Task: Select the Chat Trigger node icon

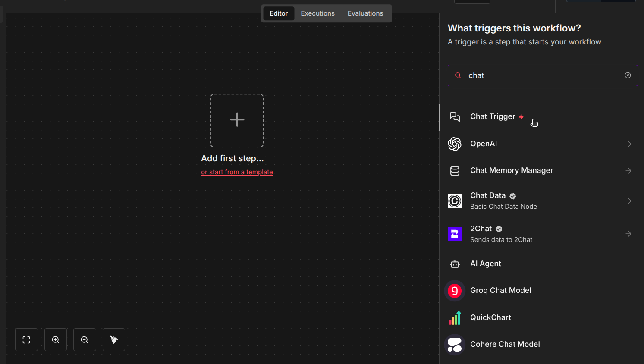Action: pos(455,117)
